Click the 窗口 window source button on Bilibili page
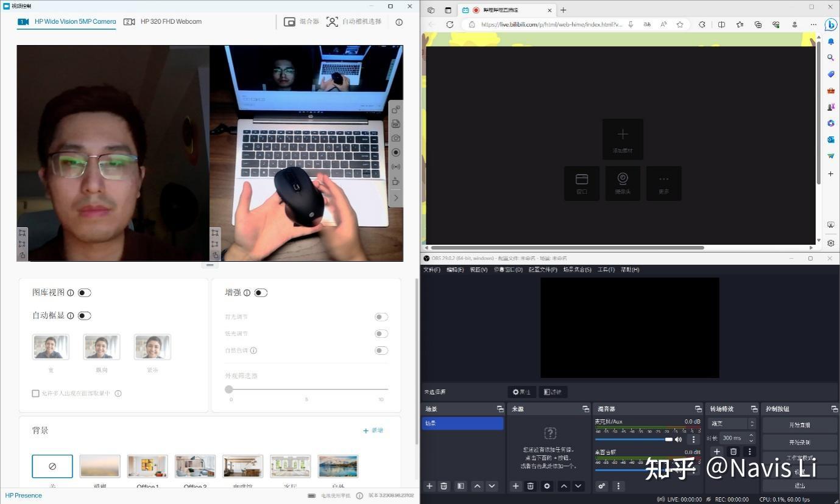840x504 pixels. [582, 183]
